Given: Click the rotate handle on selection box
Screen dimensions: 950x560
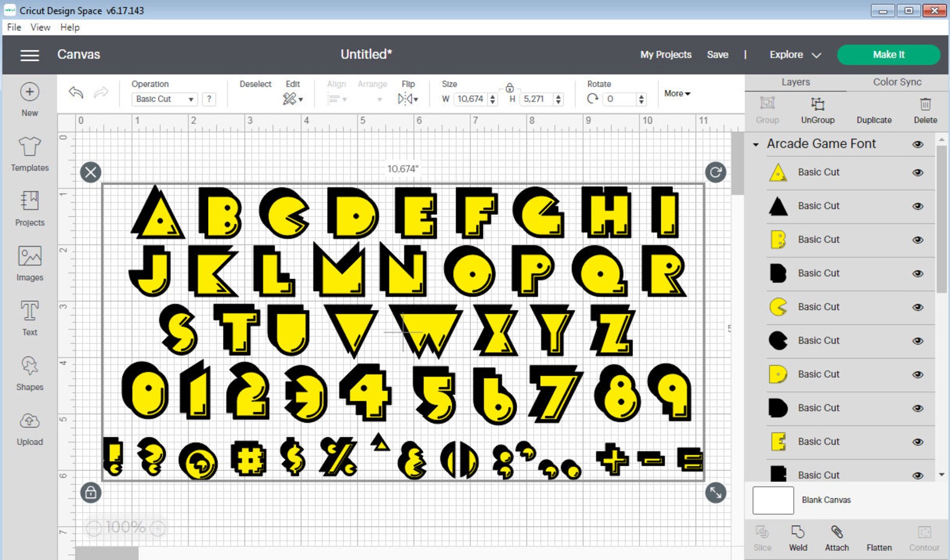Looking at the screenshot, I should 715,172.
